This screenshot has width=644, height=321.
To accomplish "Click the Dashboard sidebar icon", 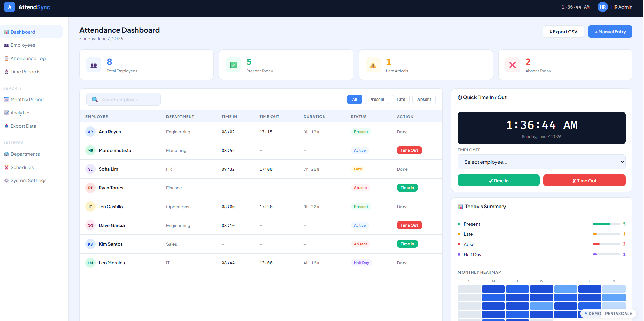I will point(6,32).
